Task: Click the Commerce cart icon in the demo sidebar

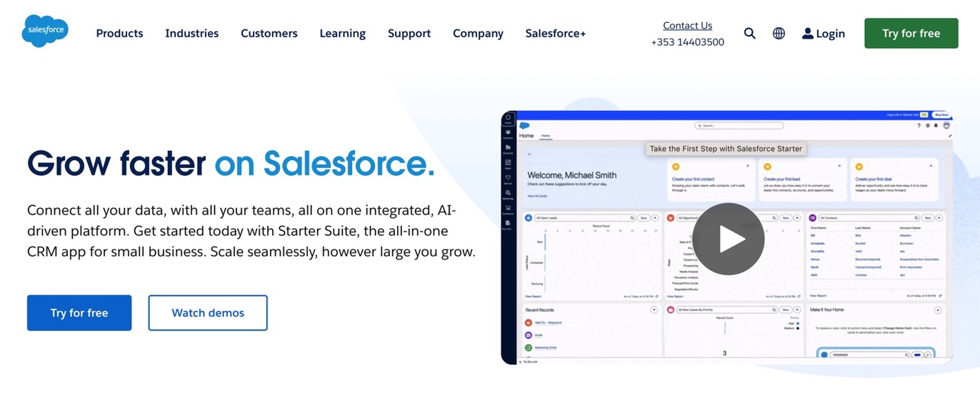Action: click(508, 208)
